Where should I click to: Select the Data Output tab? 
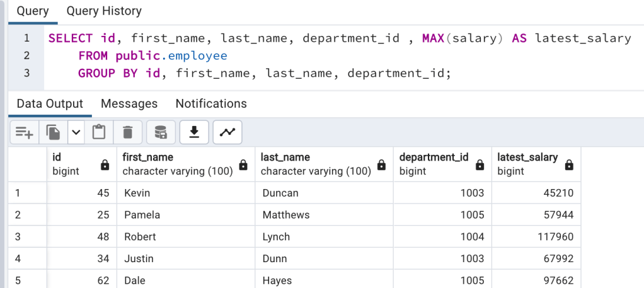click(50, 103)
